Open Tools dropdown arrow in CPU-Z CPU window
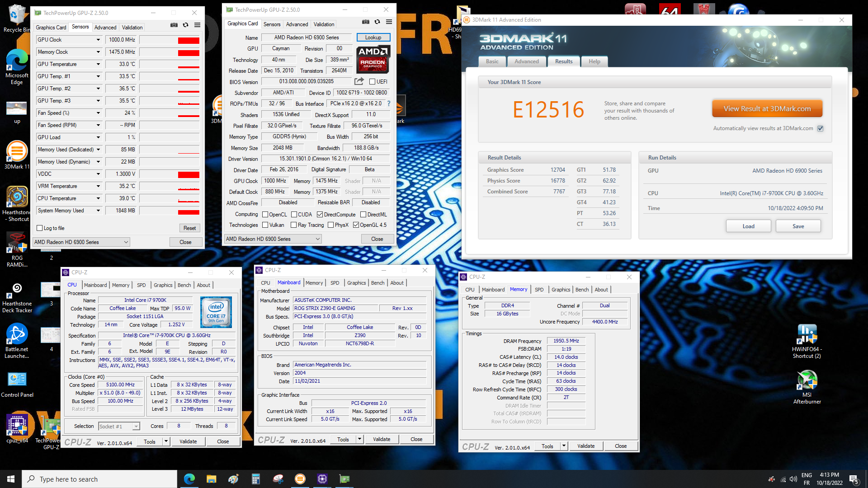 point(166,441)
